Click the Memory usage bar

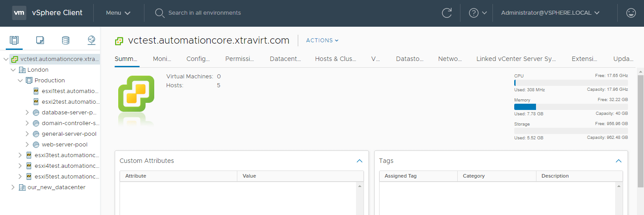(571, 107)
